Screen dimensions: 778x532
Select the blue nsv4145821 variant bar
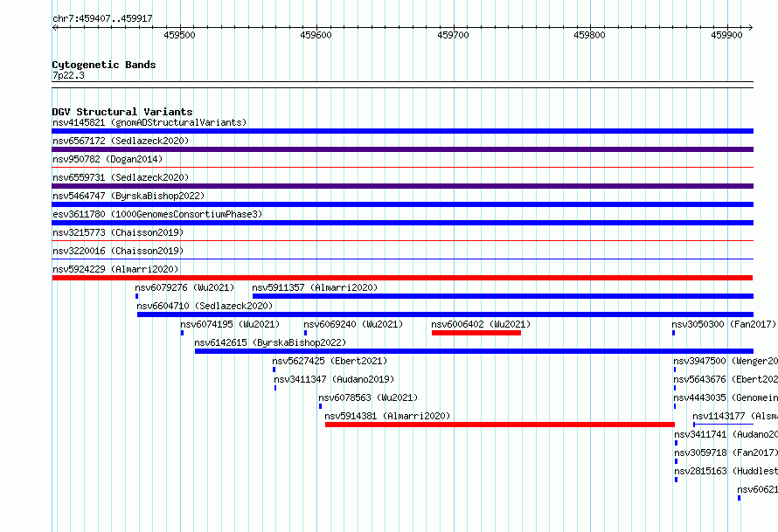coord(402,131)
